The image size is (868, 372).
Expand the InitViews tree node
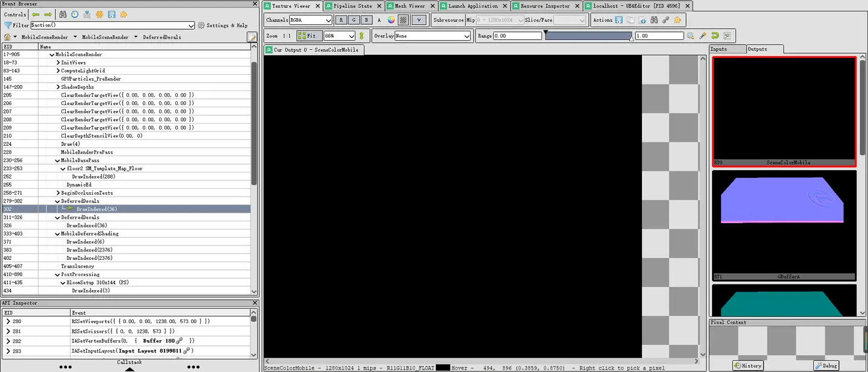pyautogui.click(x=58, y=63)
